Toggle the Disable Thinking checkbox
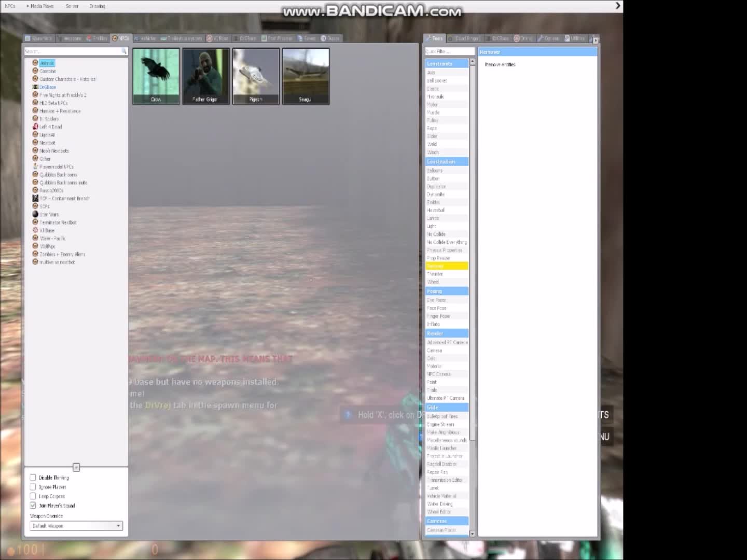 click(33, 478)
